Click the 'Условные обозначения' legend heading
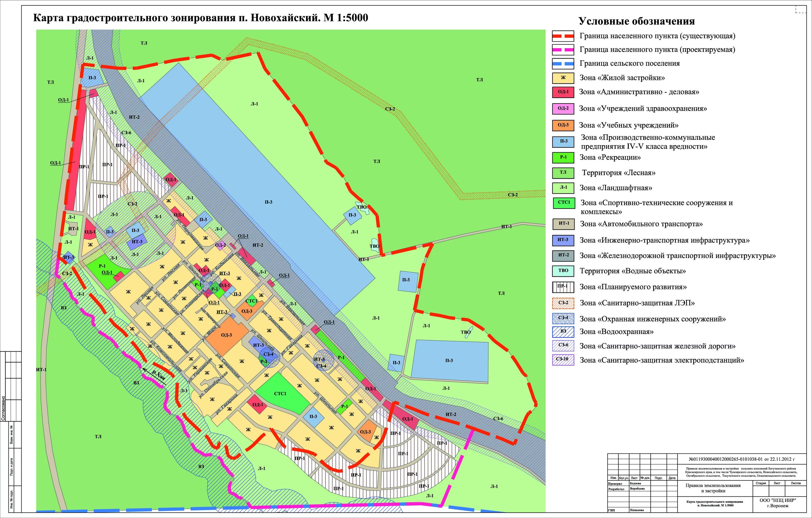 [636, 21]
